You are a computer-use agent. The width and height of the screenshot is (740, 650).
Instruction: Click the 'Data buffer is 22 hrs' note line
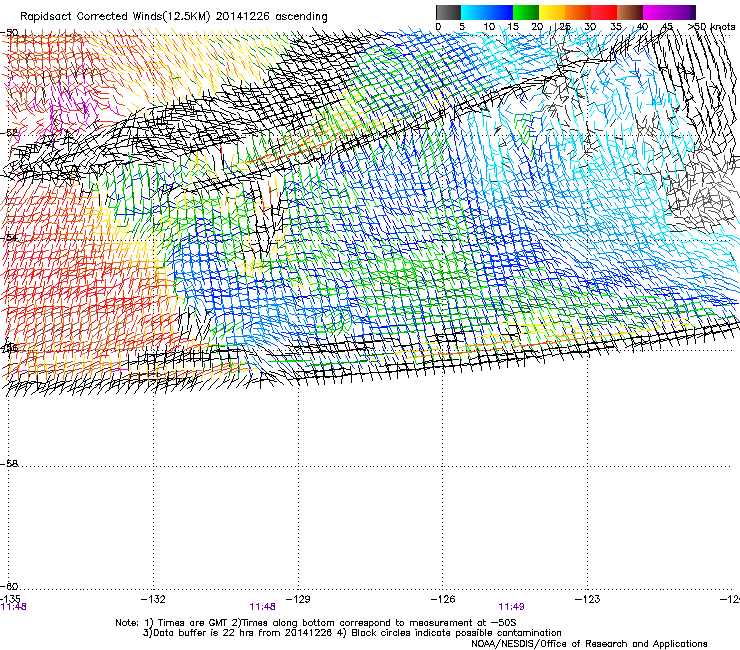tap(352, 633)
